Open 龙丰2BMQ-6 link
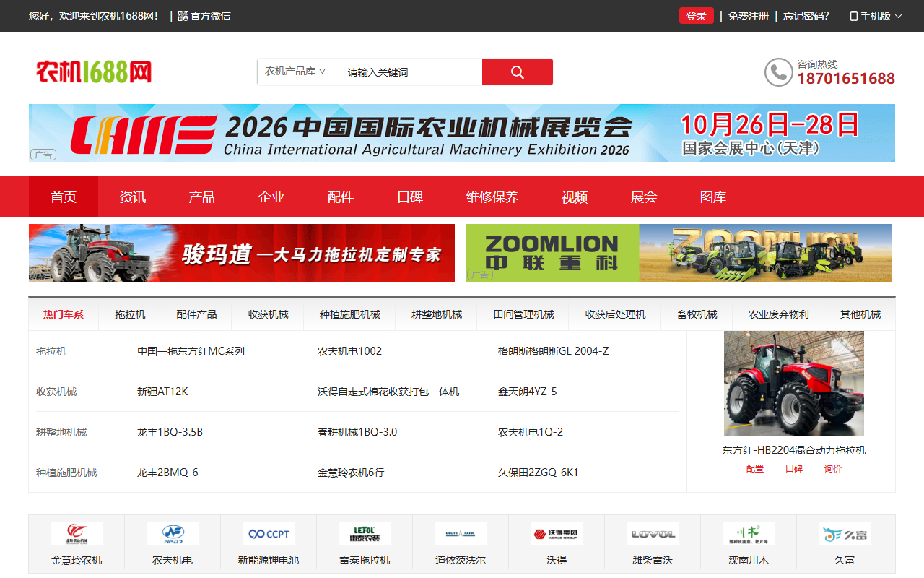The image size is (924, 578). (167, 473)
